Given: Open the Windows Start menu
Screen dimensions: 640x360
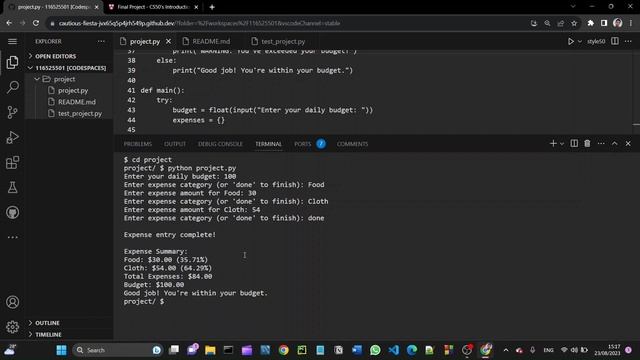Looking at the screenshot, I should click(x=62, y=350).
